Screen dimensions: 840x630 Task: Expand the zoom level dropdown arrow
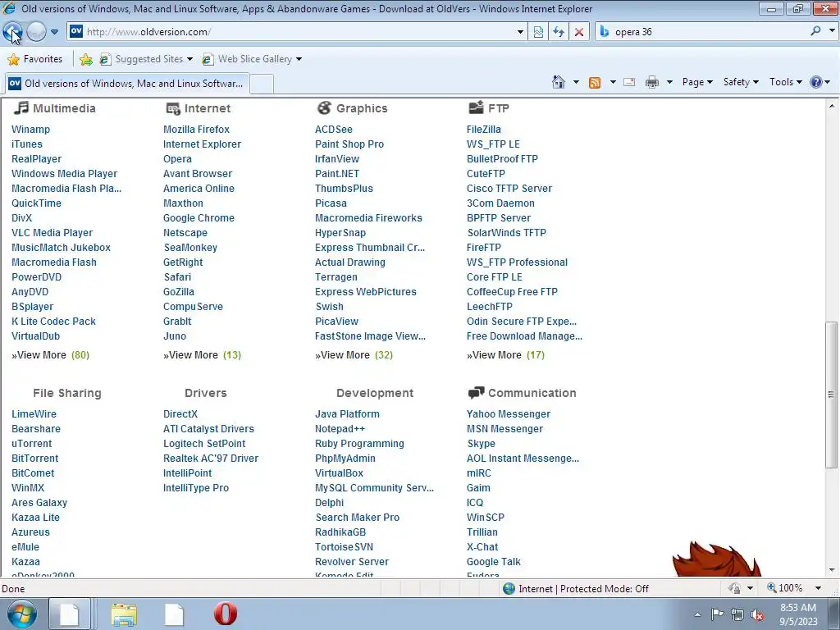818,588
